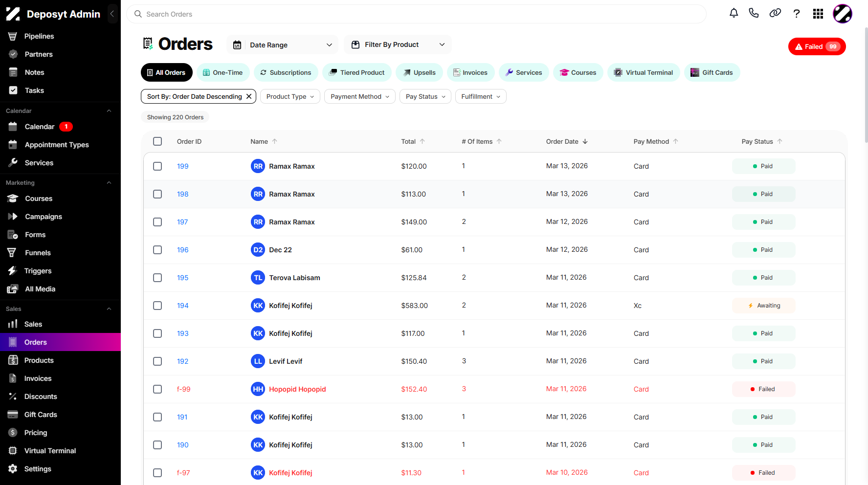Check the box for order 194
The image size is (868, 485).
pyautogui.click(x=157, y=306)
